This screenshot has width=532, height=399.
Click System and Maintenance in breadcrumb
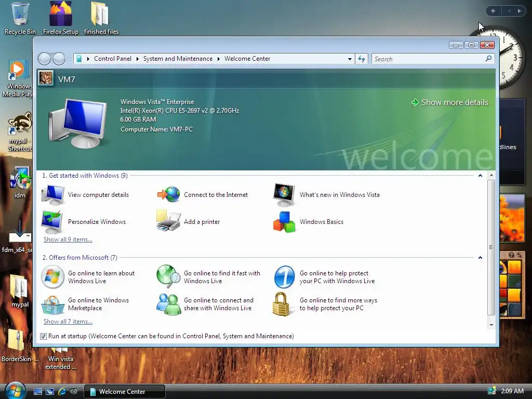point(178,59)
